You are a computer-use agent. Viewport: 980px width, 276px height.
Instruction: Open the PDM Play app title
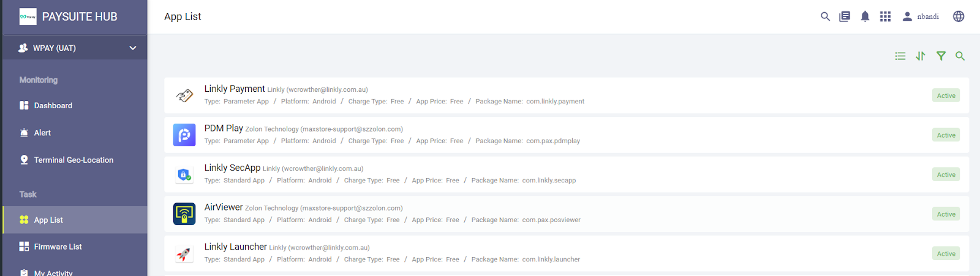[x=224, y=129]
